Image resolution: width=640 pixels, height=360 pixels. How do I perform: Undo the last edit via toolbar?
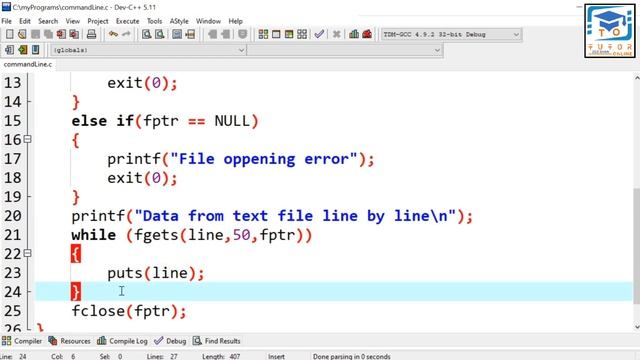tap(113, 34)
